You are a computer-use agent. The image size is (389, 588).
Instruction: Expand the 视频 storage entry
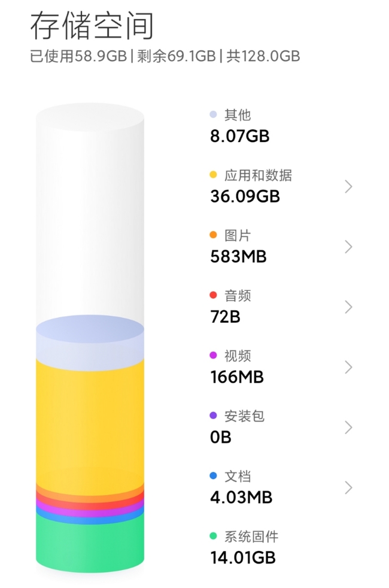[349, 367]
